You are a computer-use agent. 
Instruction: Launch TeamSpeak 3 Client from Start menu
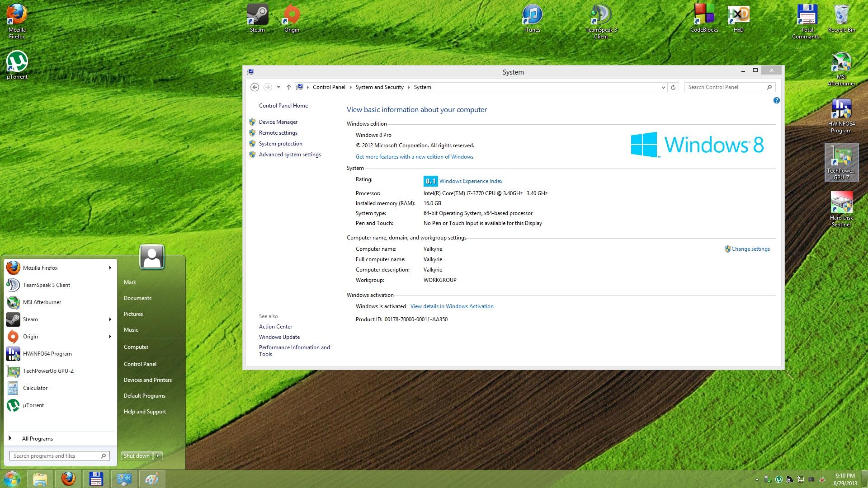pyautogui.click(x=60, y=285)
